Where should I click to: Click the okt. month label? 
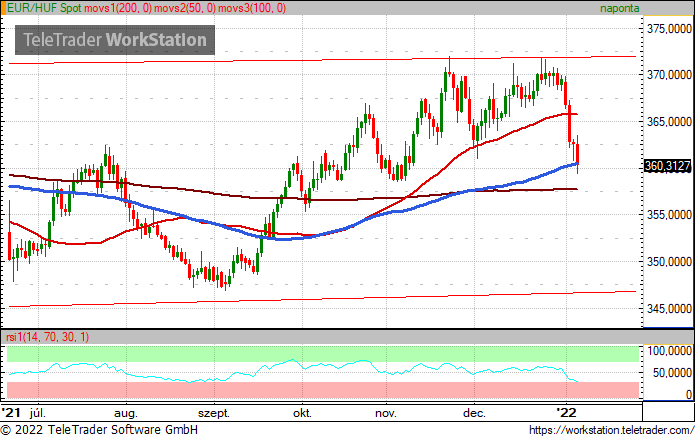pyautogui.click(x=302, y=413)
